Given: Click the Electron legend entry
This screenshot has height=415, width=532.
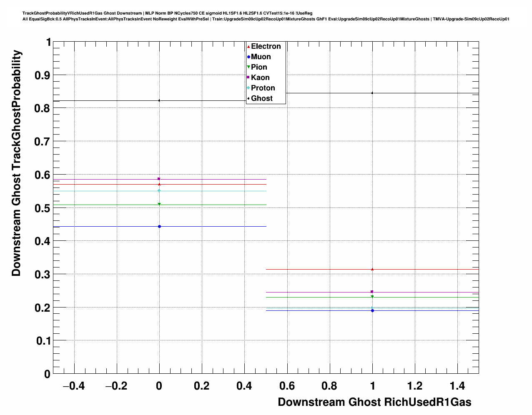Looking at the screenshot, I should (x=264, y=46).
